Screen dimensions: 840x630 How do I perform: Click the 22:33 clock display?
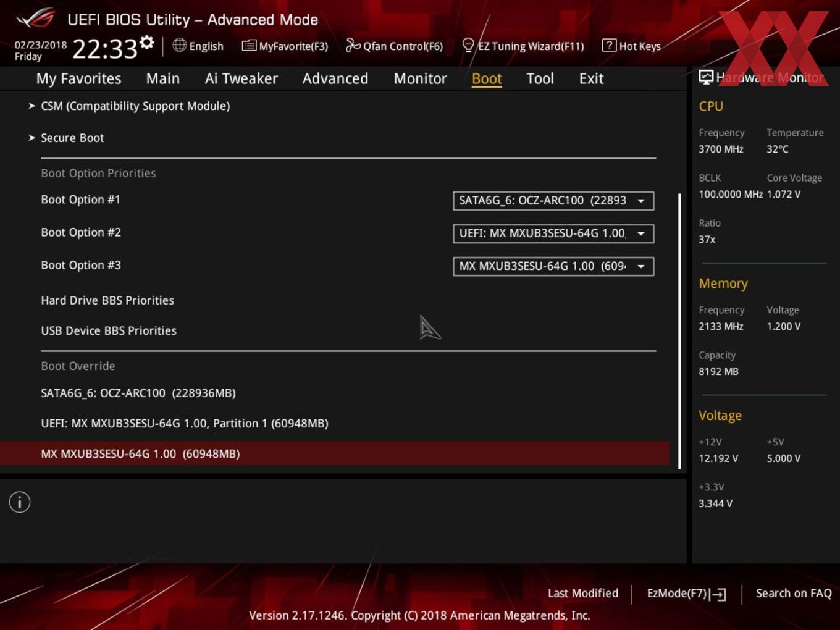click(x=104, y=49)
